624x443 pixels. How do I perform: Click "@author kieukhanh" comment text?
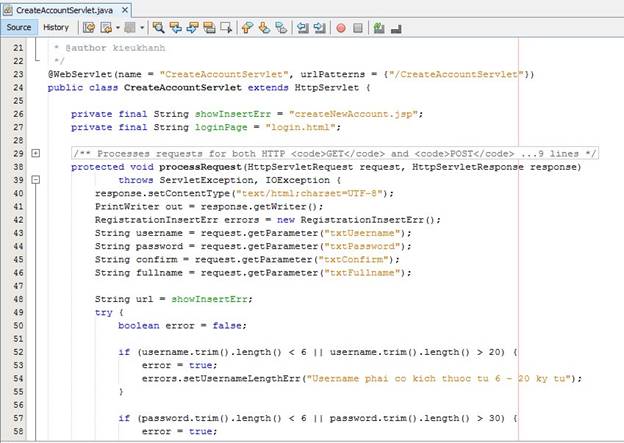115,48
